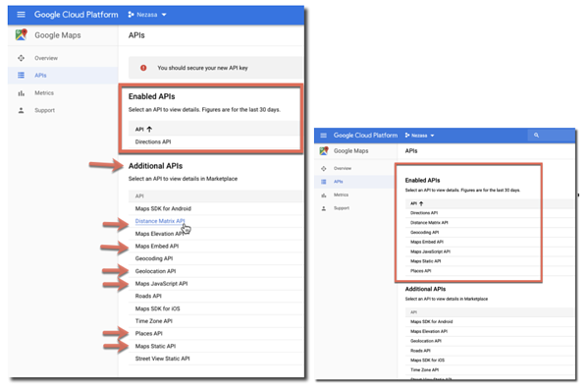Select Maps SDK for iOS in left window
Image resolution: width=588 pixels, height=389 pixels.
157,308
